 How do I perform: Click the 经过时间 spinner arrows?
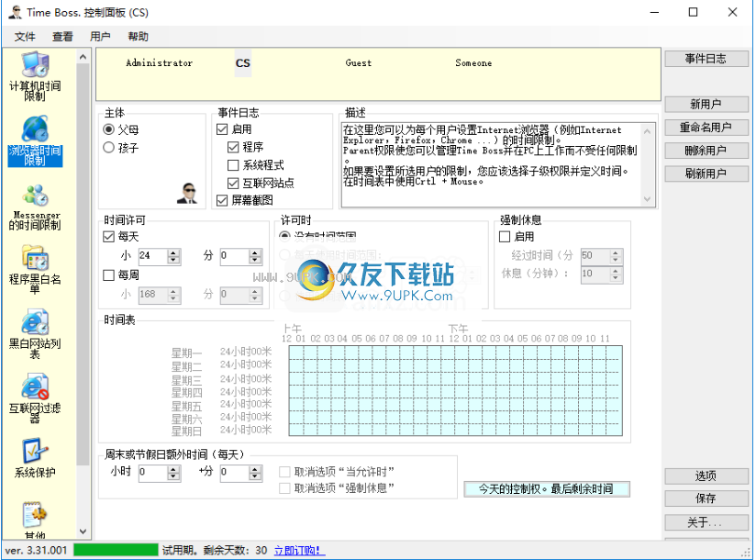[x=616, y=256]
